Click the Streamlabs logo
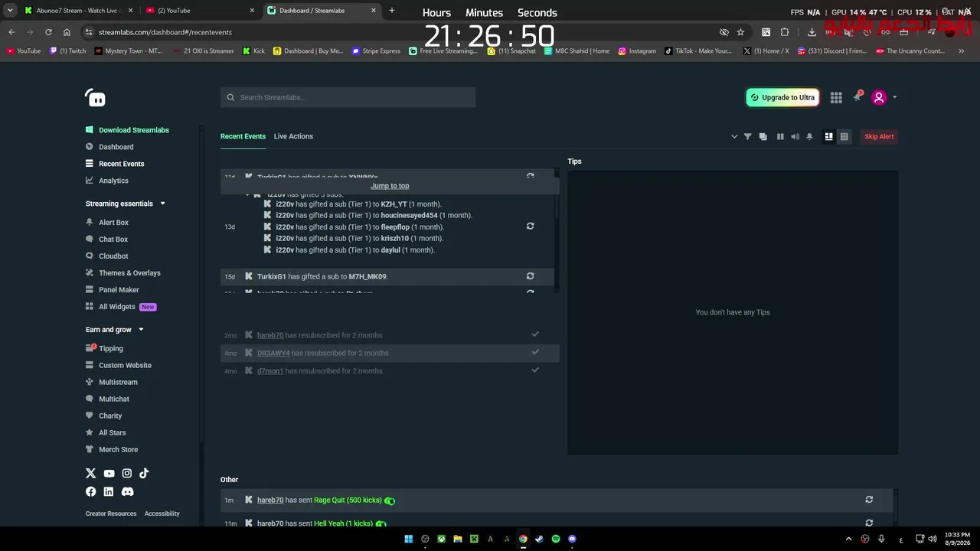 95,97
